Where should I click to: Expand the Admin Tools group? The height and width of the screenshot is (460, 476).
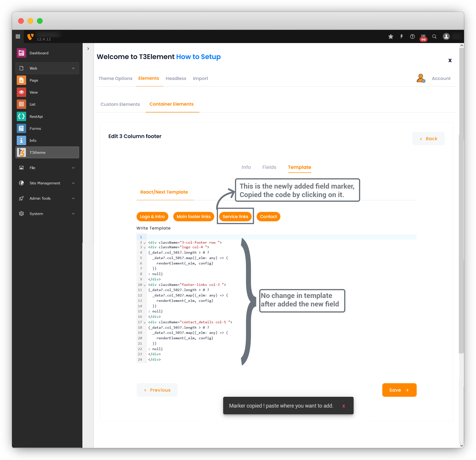(x=47, y=198)
